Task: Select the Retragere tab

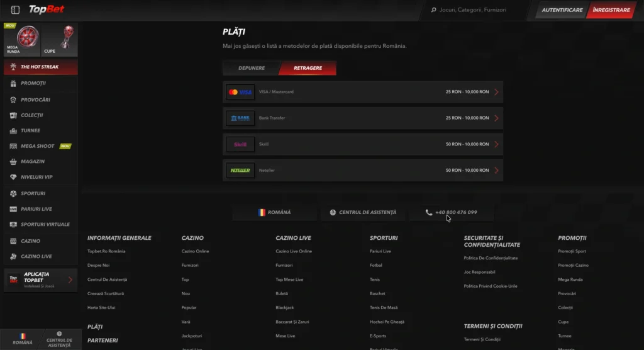Action: click(308, 68)
